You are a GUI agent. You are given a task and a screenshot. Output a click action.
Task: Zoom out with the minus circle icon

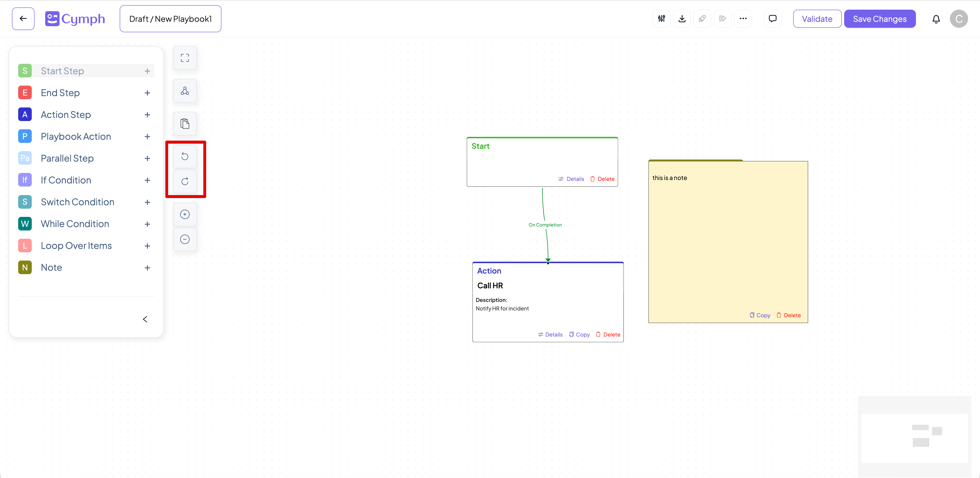coord(185,239)
